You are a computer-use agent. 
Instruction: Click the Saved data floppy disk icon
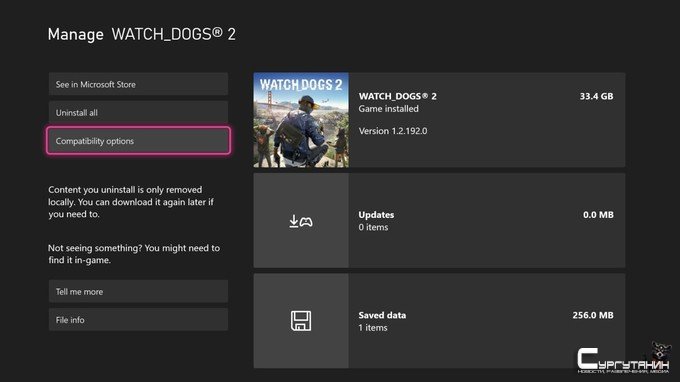(x=301, y=321)
